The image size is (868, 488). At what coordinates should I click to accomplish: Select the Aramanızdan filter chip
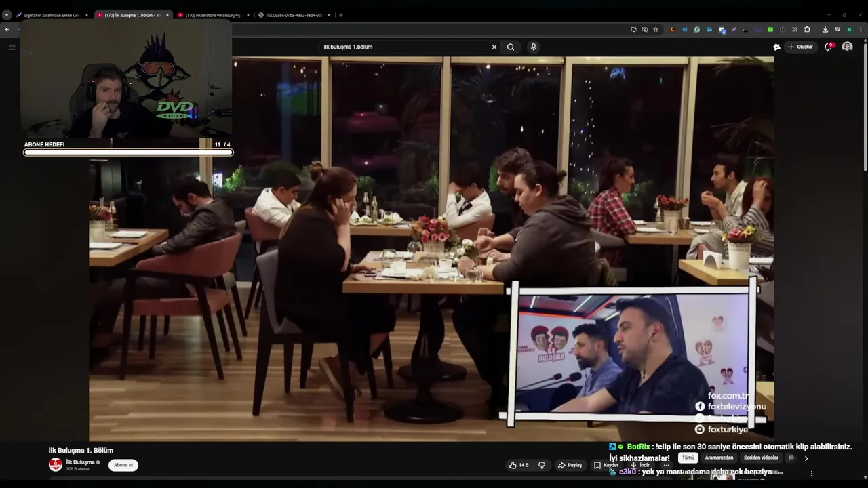click(719, 457)
